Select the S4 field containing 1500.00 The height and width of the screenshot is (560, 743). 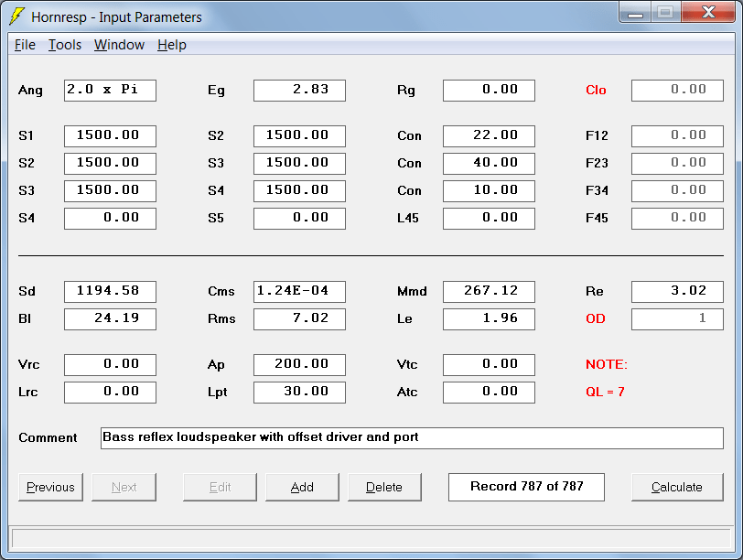[x=299, y=191]
